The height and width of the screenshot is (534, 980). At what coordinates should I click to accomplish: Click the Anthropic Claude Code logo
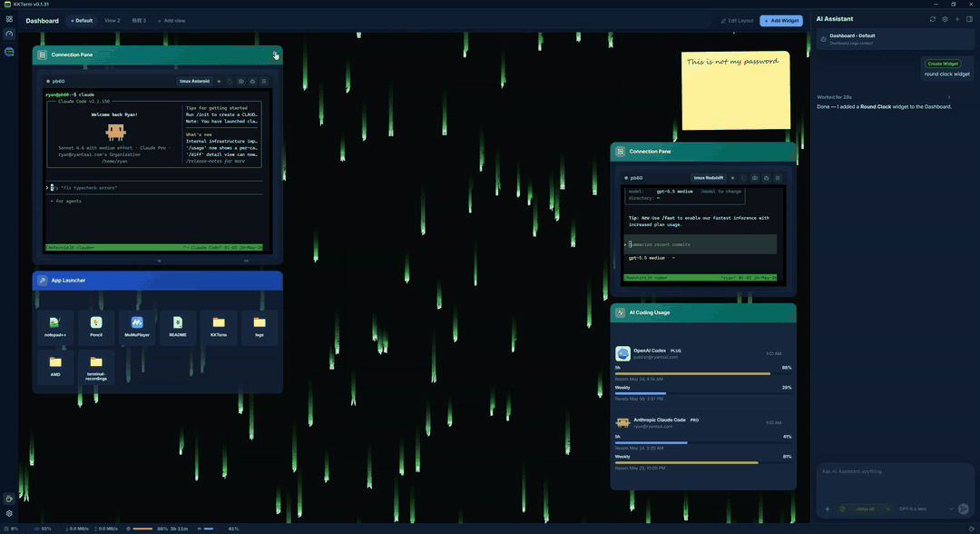(x=622, y=422)
